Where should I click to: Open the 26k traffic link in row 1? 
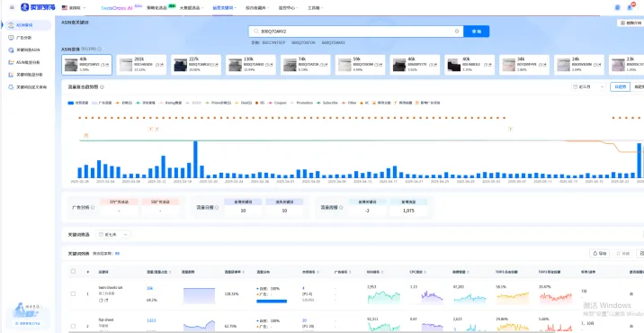tap(149, 288)
